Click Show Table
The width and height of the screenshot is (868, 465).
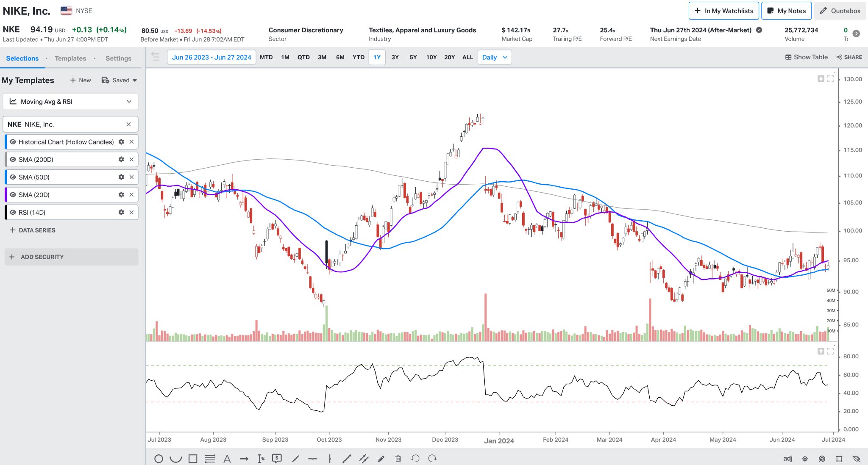806,57
